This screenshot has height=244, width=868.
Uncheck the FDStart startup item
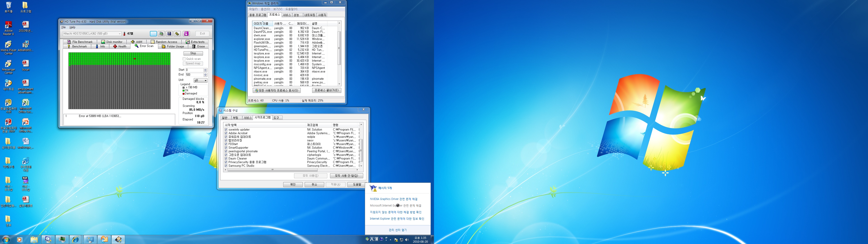click(x=226, y=144)
